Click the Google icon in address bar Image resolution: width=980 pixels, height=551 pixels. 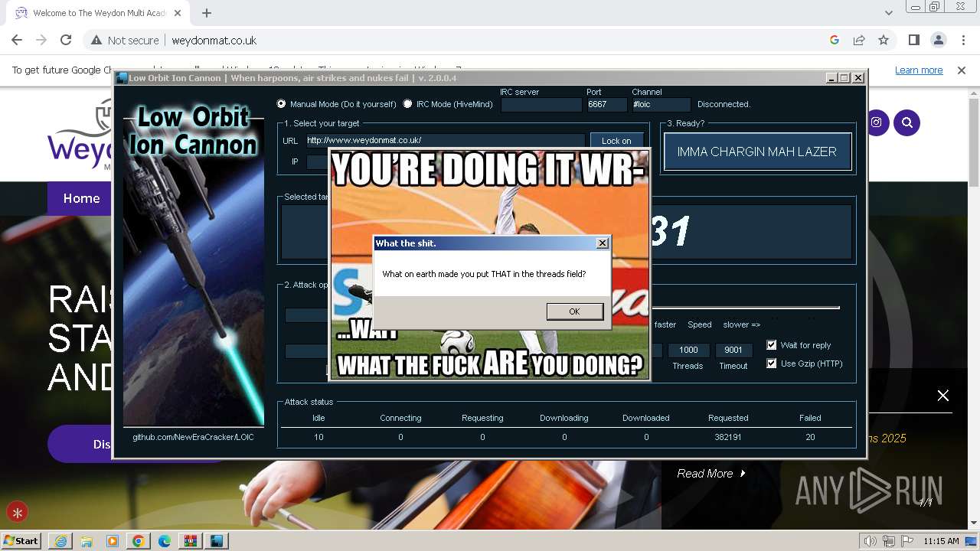click(835, 40)
